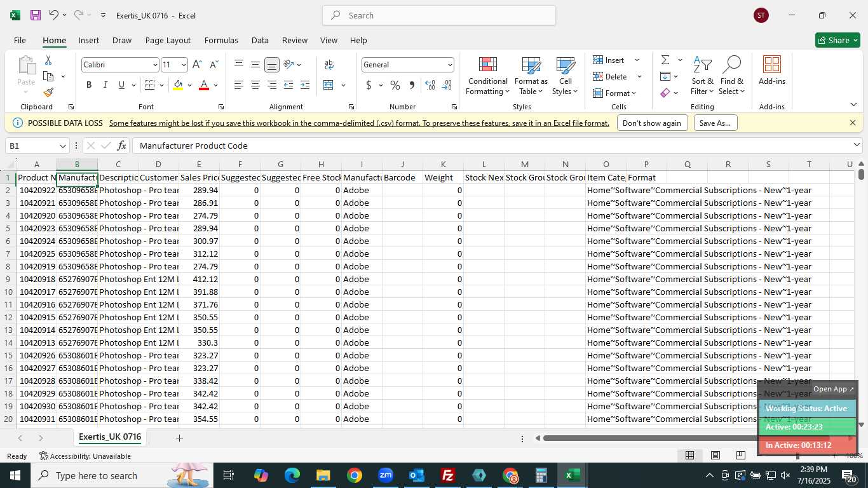
Task: Open FileZilla from the taskbar
Action: pyautogui.click(x=448, y=475)
